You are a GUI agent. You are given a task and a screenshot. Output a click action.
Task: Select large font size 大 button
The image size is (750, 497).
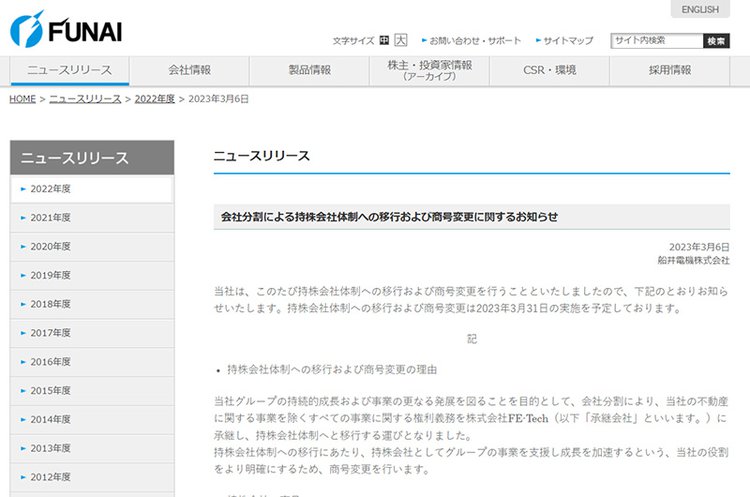[x=400, y=41]
